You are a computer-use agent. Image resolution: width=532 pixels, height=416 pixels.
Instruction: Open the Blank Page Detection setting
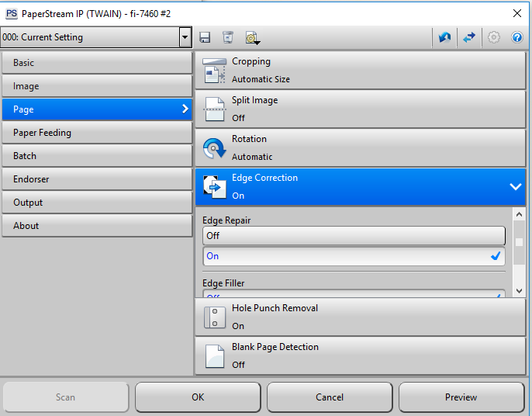[360, 355]
